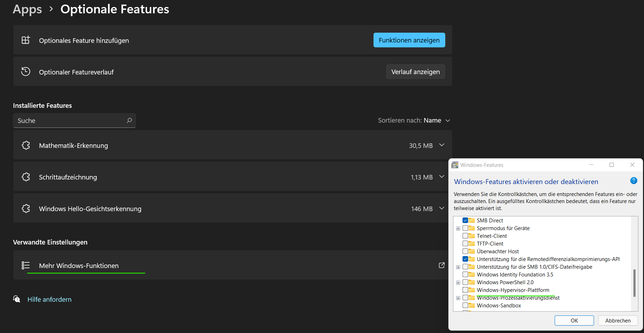Click the Telnet-Client folder icon
Image resolution: width=644 pixels, height=333 pixels.
(x=472, y=236)
